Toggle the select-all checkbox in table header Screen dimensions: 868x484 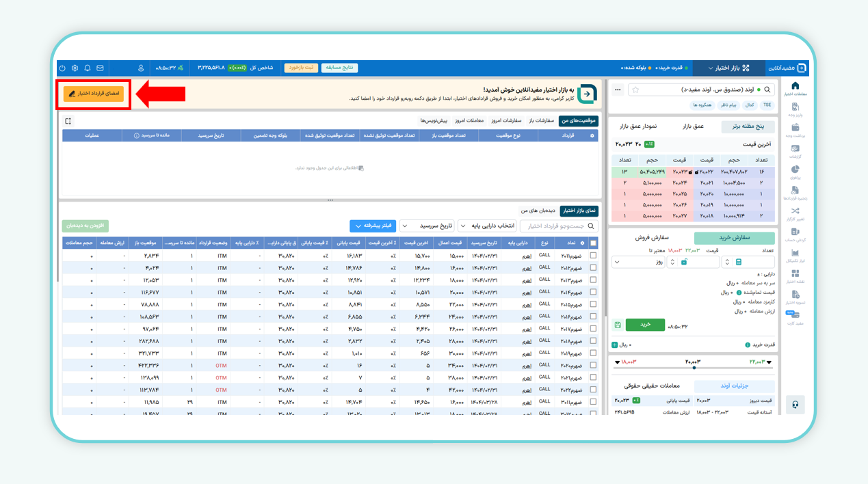coord(592,243)
